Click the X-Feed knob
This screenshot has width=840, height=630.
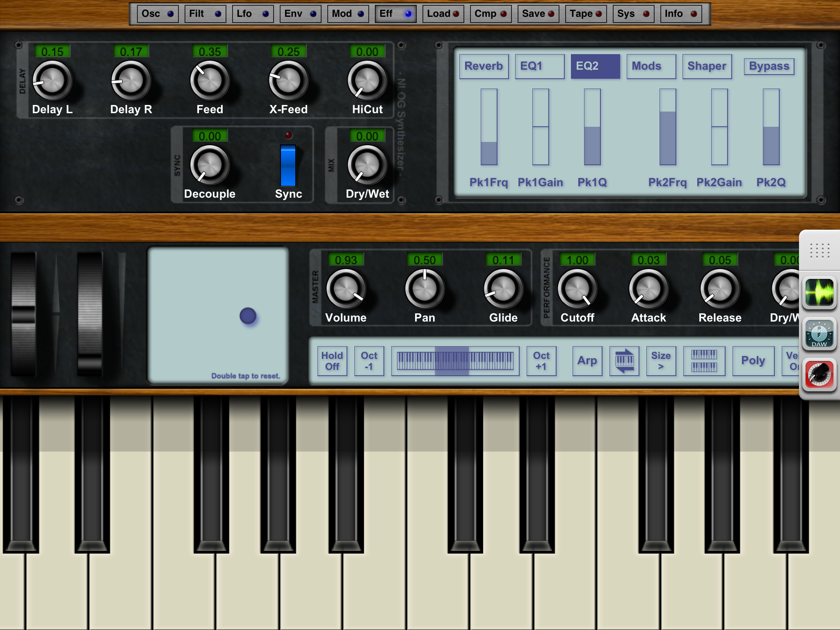(288, 80)
